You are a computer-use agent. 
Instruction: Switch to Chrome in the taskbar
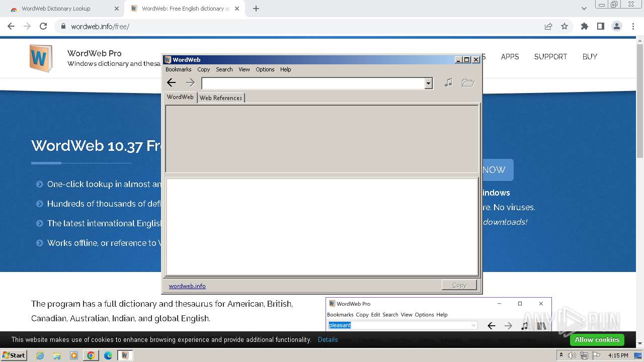point(91,355)
